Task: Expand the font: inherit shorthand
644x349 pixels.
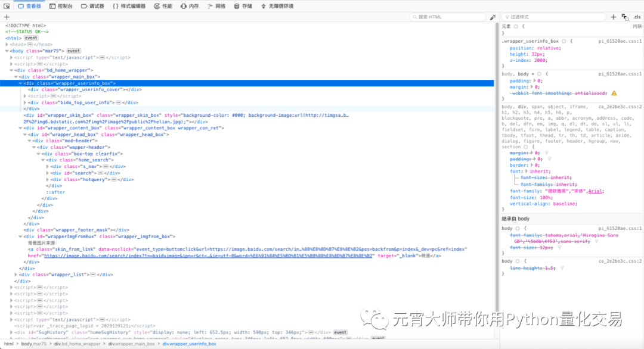Action: [526, 172]
